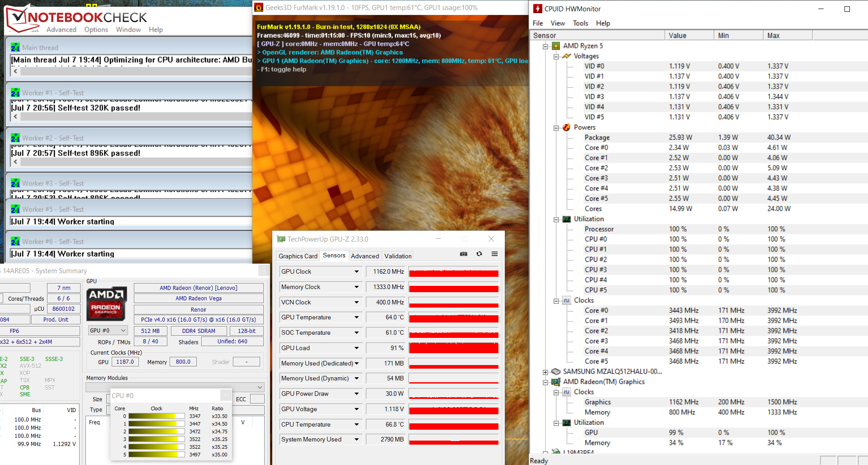Switch to the Graphics Card tab

(x=298, y=256)
